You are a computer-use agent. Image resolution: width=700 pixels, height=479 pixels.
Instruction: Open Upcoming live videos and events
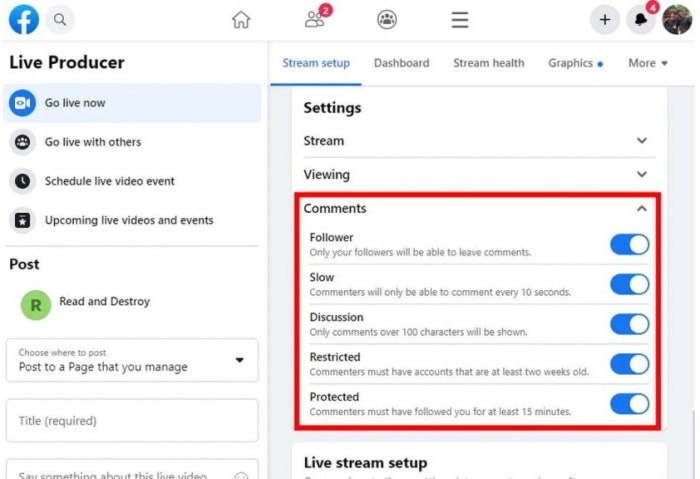[132, 220]
